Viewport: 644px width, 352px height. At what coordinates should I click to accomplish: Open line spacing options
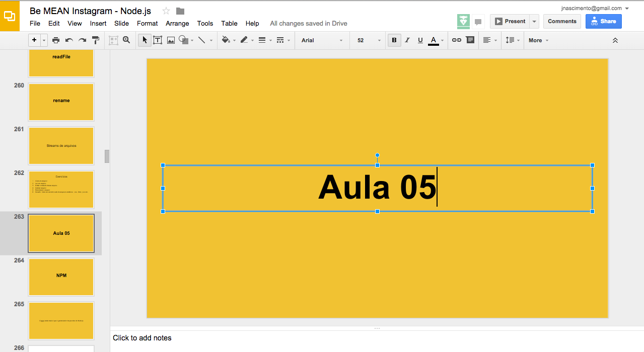(513, 40)
